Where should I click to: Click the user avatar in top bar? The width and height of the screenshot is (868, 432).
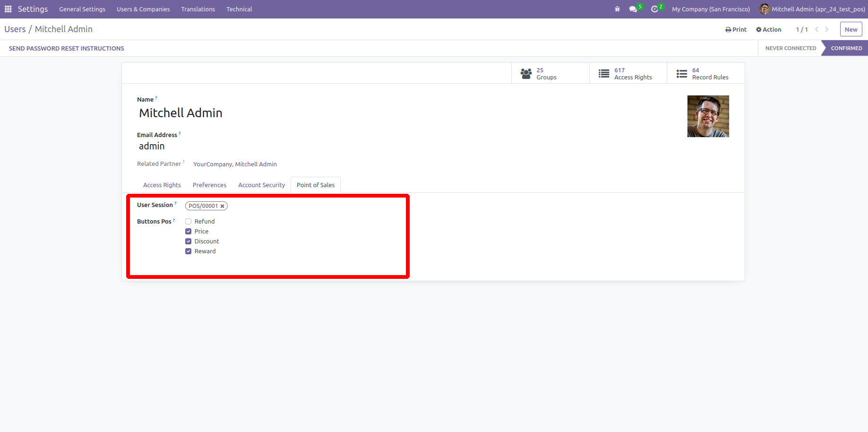[765, 9]
